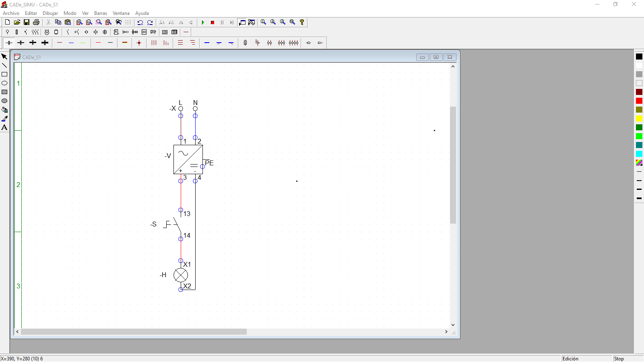Open the 3D component library
Screen dimensions: 644x362
174,32
